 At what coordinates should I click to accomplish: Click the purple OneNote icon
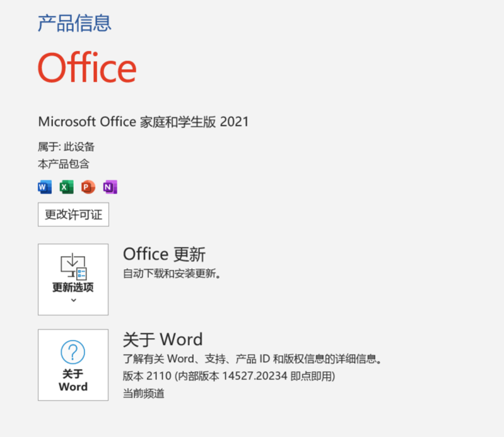point(110,187)
